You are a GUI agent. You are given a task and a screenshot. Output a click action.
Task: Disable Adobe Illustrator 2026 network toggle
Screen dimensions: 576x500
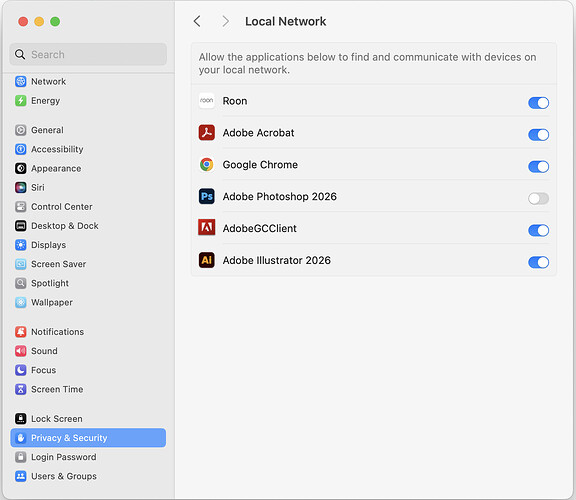point(538,262)
